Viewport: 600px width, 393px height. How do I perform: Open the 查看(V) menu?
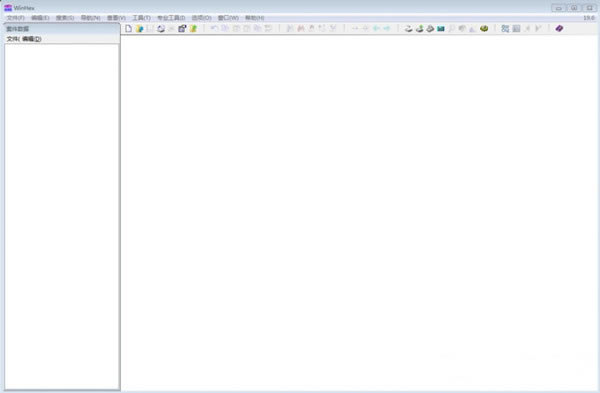click(116, 18)
